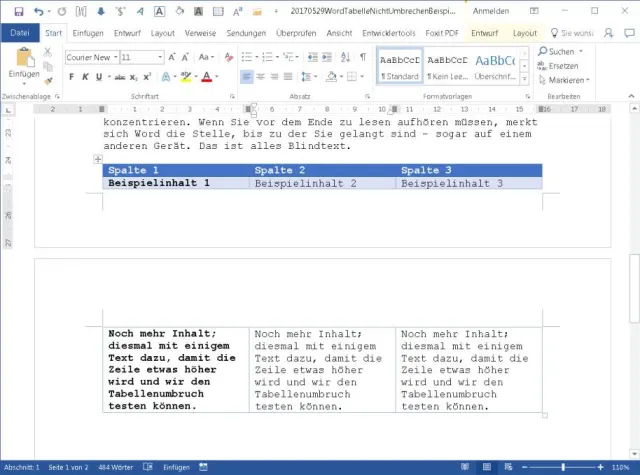Select the Standard style thumbnail

point(399,66)
